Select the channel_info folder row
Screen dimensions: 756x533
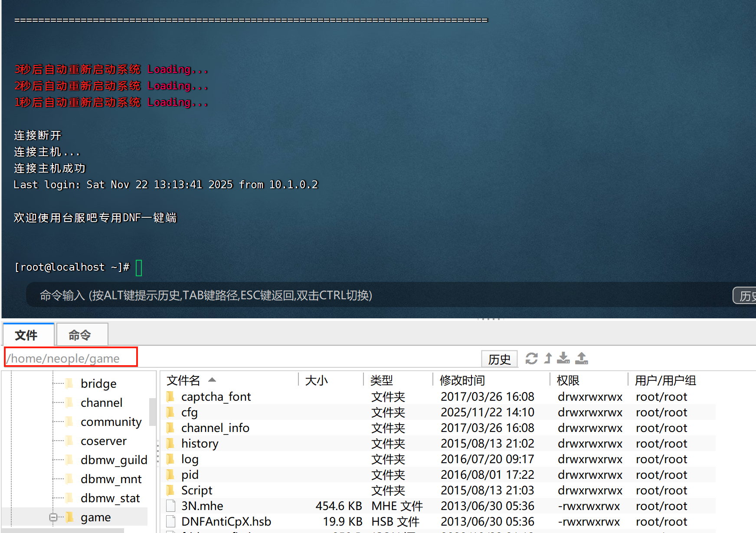click(438, 428)
